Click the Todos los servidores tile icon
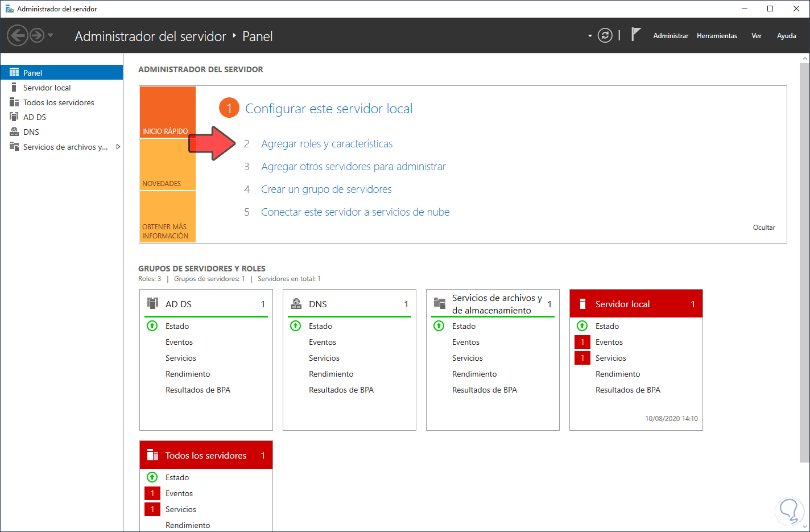Viewport: 810px width, 532px height. [152, 455]
